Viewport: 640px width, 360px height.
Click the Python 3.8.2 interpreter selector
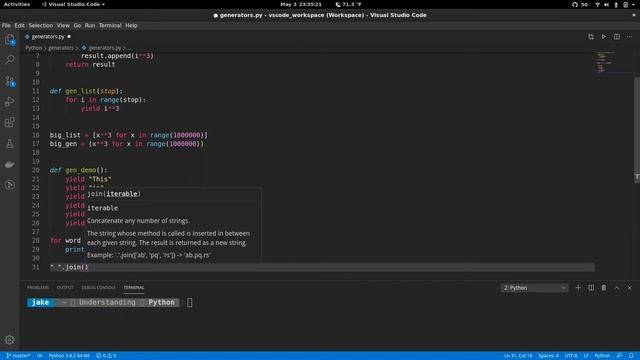69,356
